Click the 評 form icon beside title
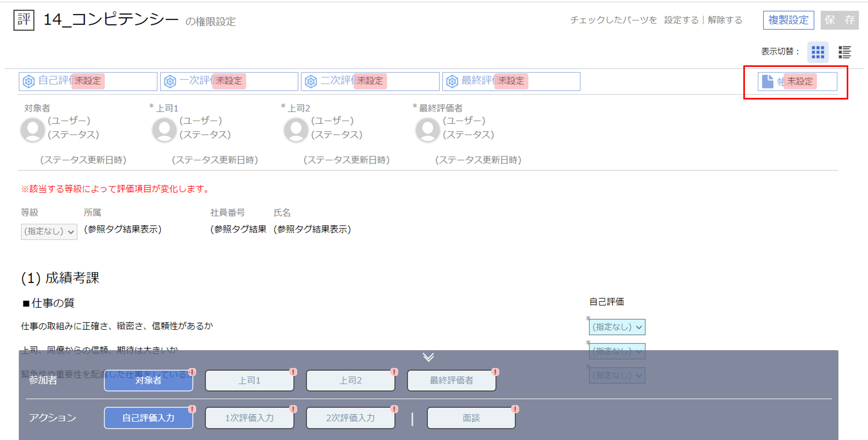868x440 pixels. point(24,20)
